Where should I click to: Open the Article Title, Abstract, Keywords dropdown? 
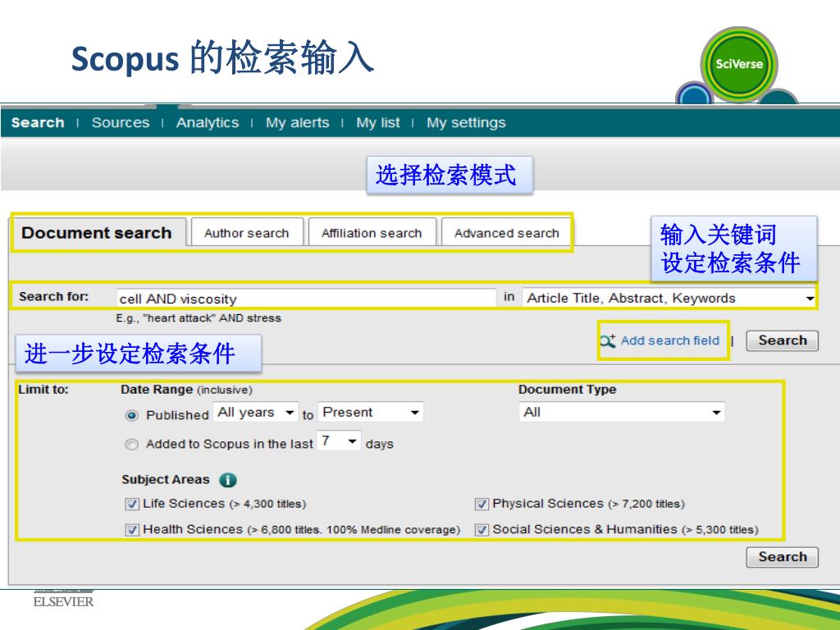(669, 298)
